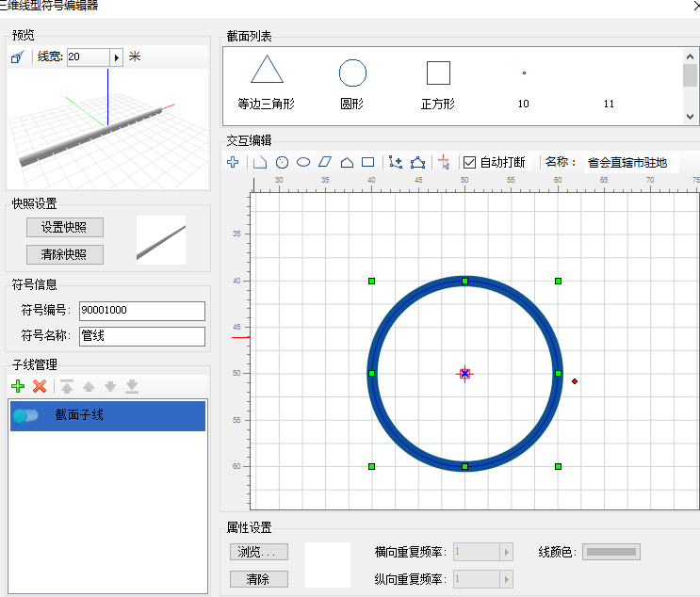Click the 设置快照 button
This screenshot has width=700, height=597.
click(x=65, y=228)
